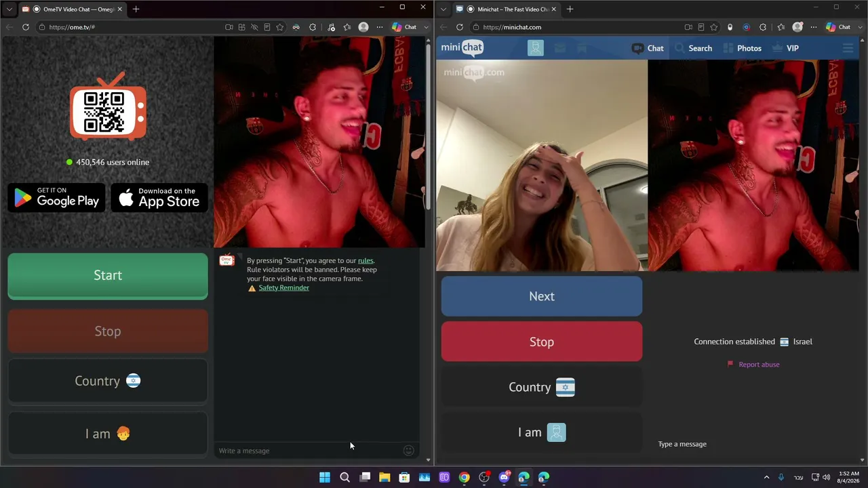Image resolution: width=868 pixels, height=488 pixels.
Task: Click the 'Connection established' status text
Action: tap(734, 342)
